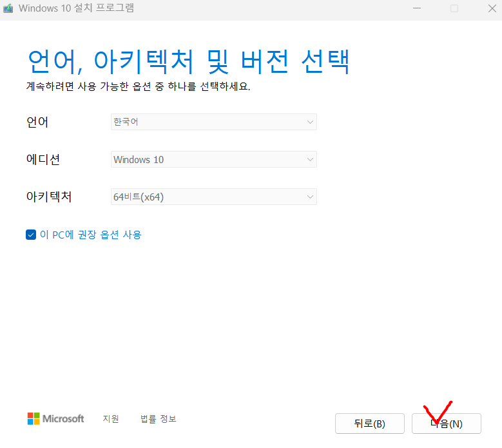Open the 지원 link
This screenshot has width=502, height=448.
click(x=111, y=419)
